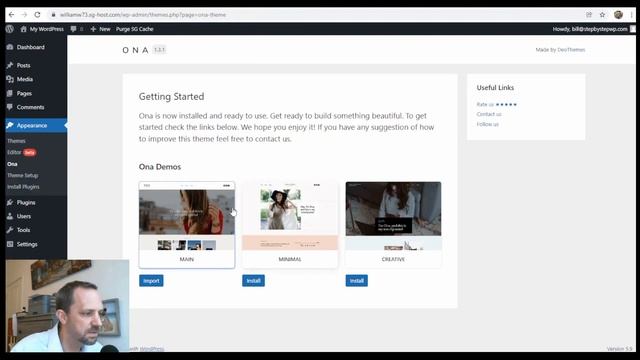Click the Posts pushpin icon

pos(10,65)
